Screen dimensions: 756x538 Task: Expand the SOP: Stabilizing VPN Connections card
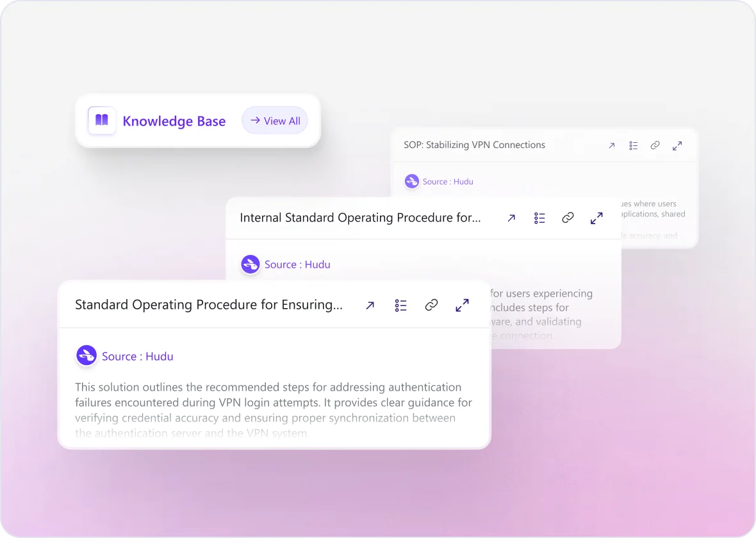[677, 145]
